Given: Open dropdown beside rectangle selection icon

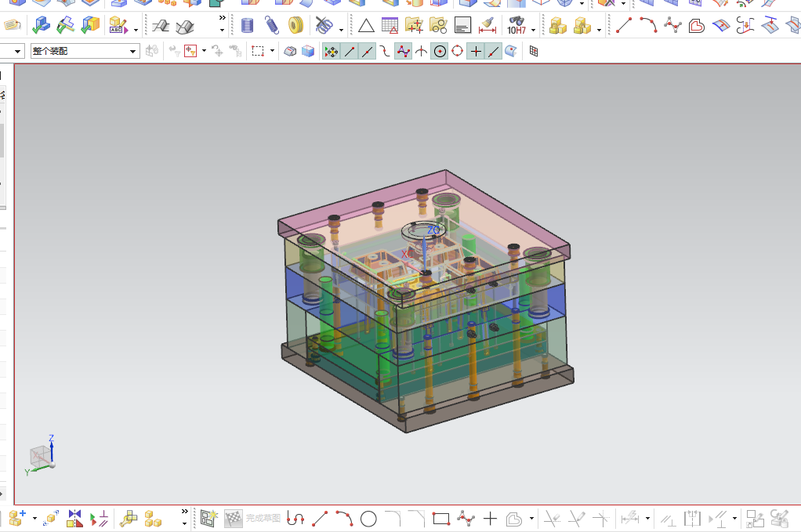Looking at the screenshot, I should coord(272,51).
